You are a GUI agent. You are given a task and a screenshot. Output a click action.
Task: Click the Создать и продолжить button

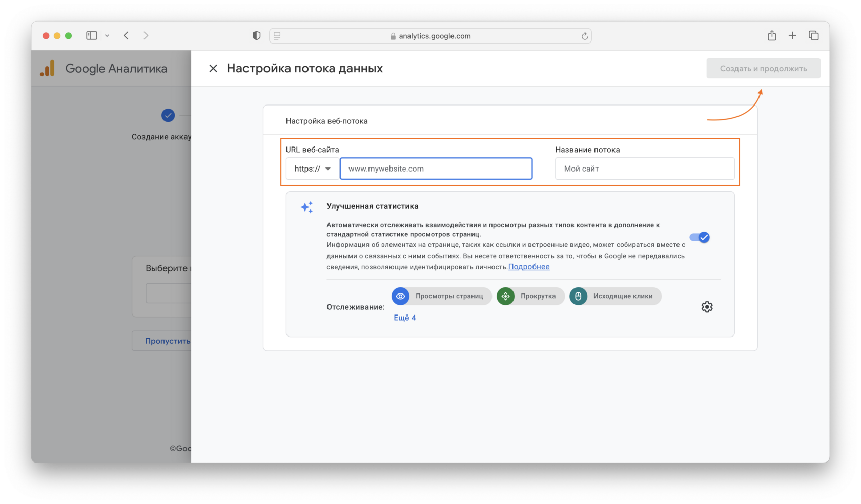(x=763, y=68)
